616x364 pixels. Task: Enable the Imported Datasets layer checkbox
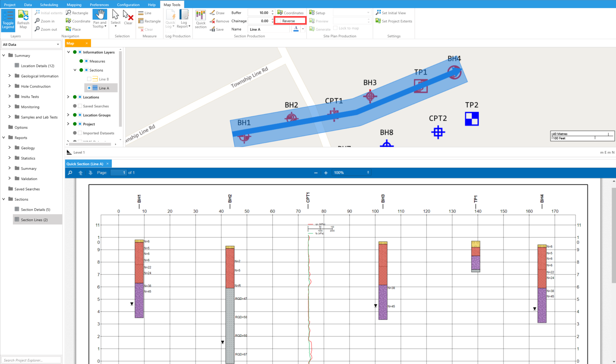(80, 133)
